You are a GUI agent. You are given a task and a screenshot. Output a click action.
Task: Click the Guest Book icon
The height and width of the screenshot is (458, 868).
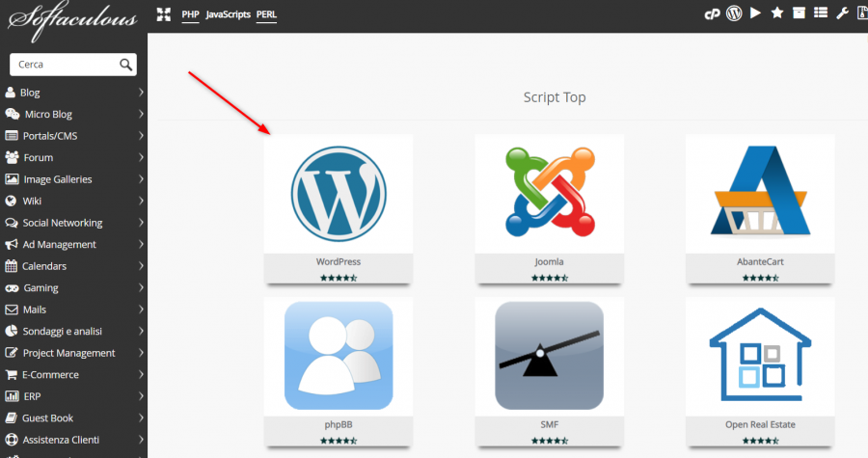click(x=11, y=418)
